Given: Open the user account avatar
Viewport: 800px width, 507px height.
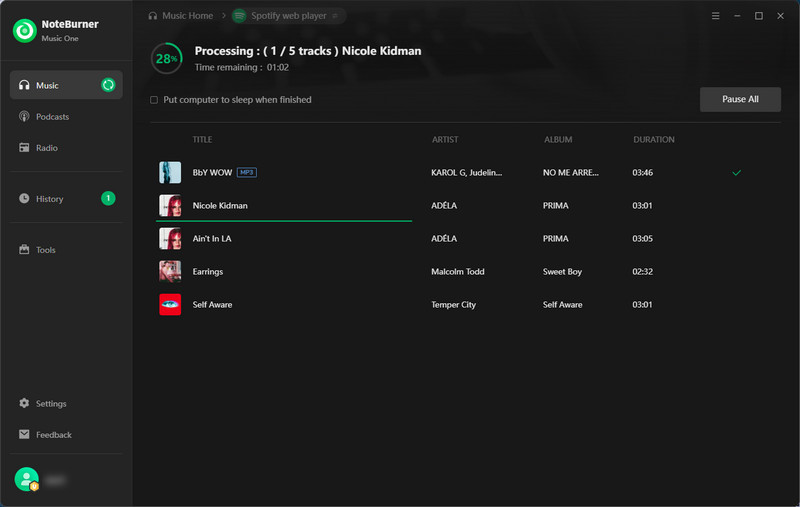Looking at the screenshot, I should pos(27,479).
